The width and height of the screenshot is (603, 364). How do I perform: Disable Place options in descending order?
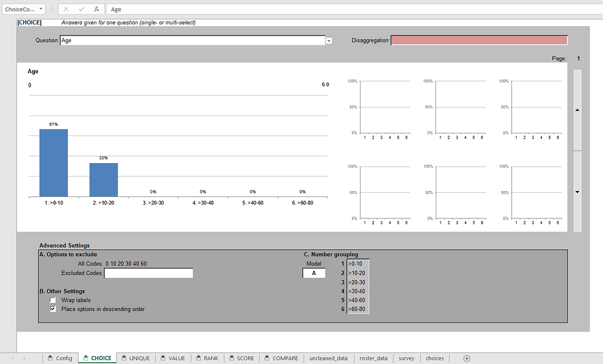click(x=53, y=309)
